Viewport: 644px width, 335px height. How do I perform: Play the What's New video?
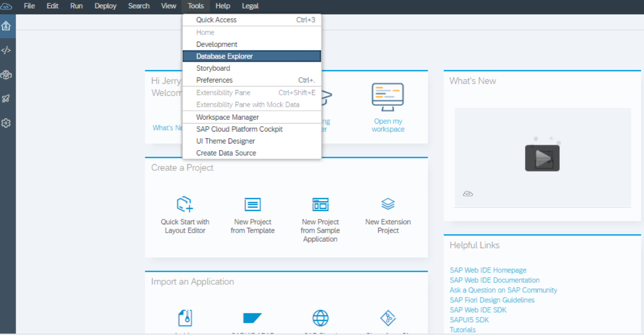[x=542, y=158]
